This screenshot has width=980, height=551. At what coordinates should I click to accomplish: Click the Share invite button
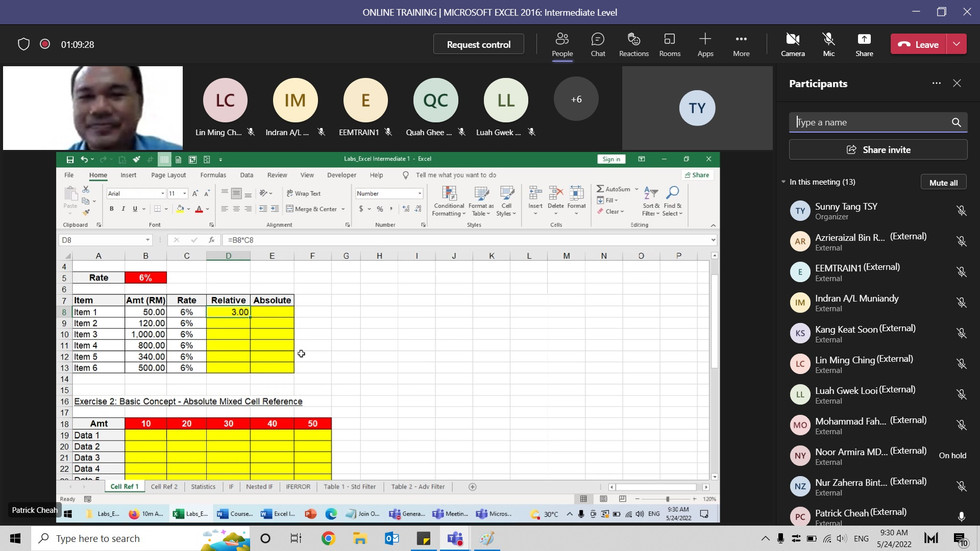pyautogui.click(x=878, y=150)
